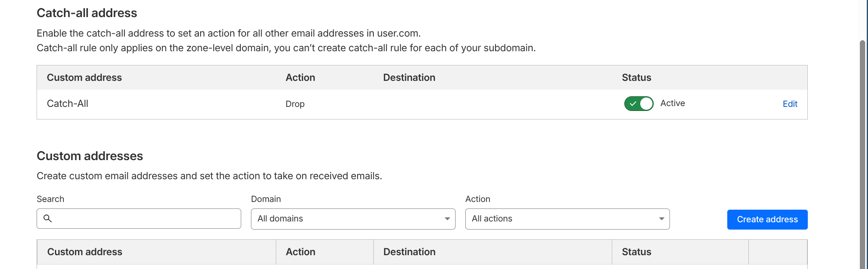
Task: Click the vertical page scrollbar
Action: click(x=862, y=154)
